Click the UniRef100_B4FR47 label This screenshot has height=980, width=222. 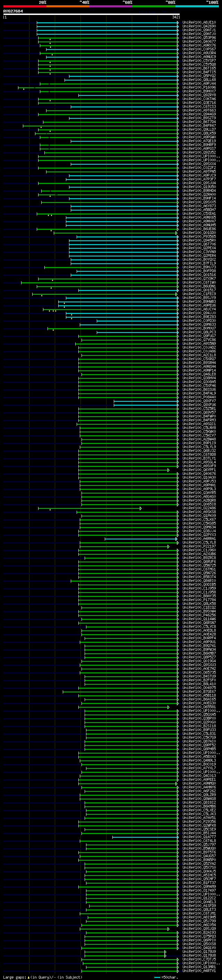(x=199, y=125)
